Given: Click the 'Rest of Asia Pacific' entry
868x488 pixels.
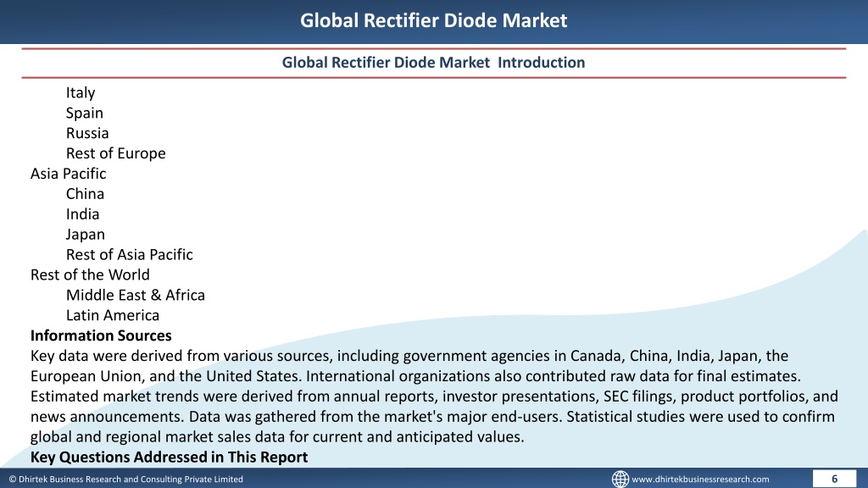Looking at the screenshot, I should pyautogui.click(x=129, y=254).
